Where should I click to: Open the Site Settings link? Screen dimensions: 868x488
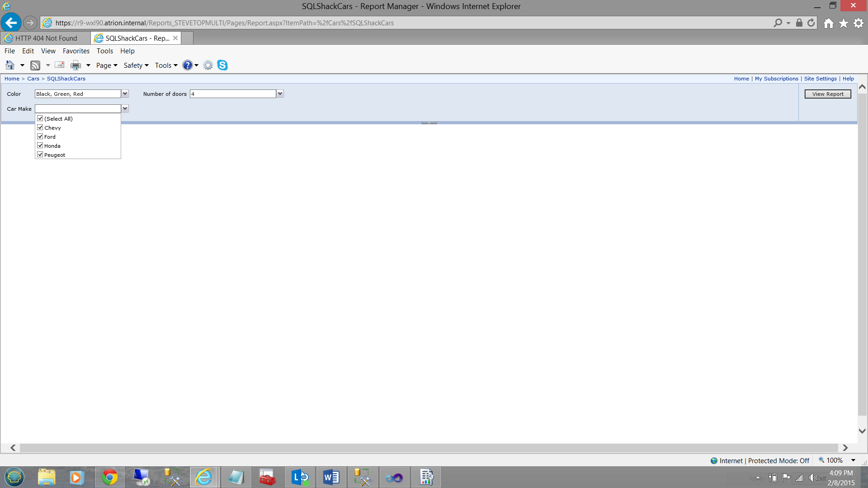820,79
